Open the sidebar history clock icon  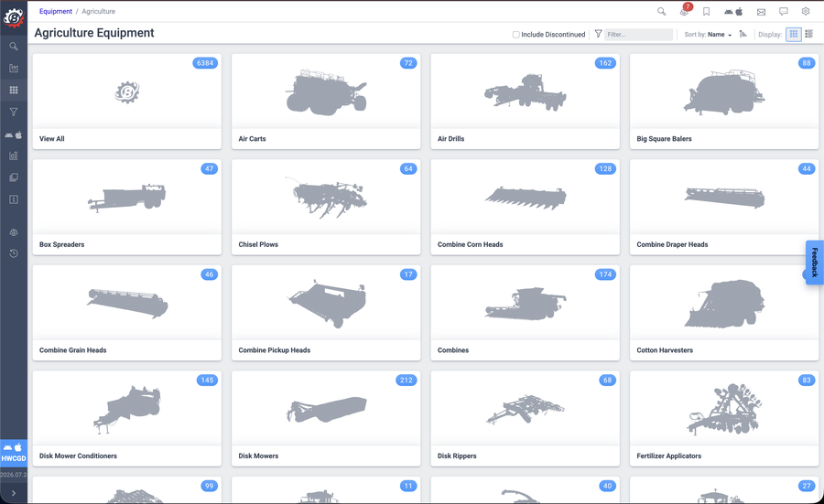point(14,253)
